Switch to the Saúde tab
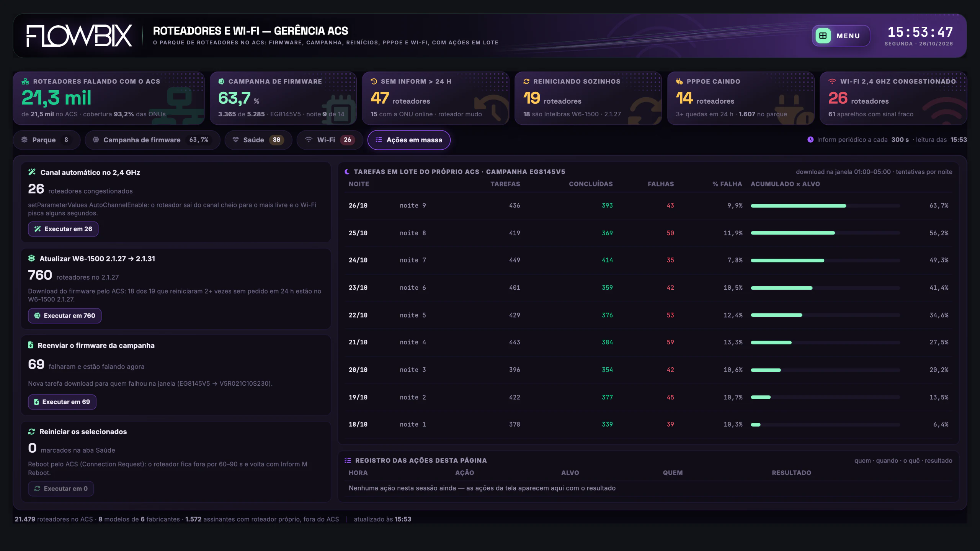 [258, 140]
